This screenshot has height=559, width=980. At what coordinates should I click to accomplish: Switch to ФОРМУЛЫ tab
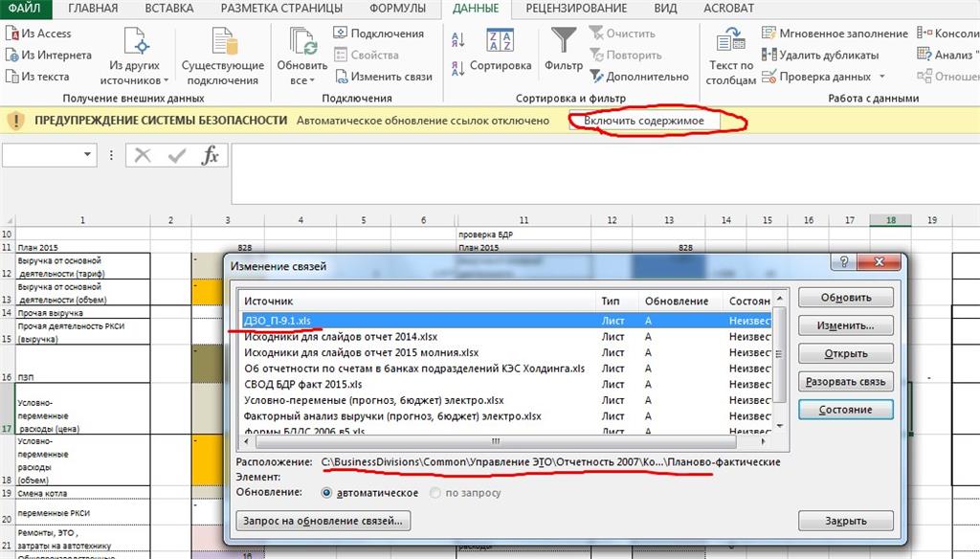397,8
